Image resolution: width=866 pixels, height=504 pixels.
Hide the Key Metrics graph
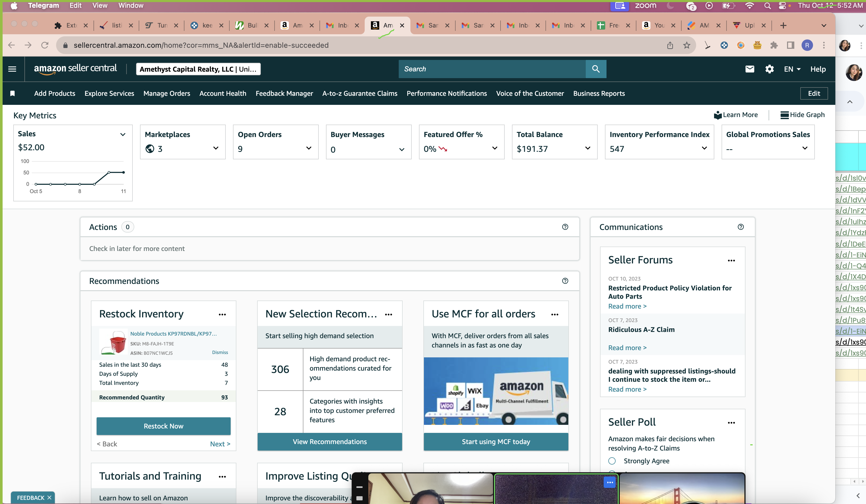click(802, 115)
